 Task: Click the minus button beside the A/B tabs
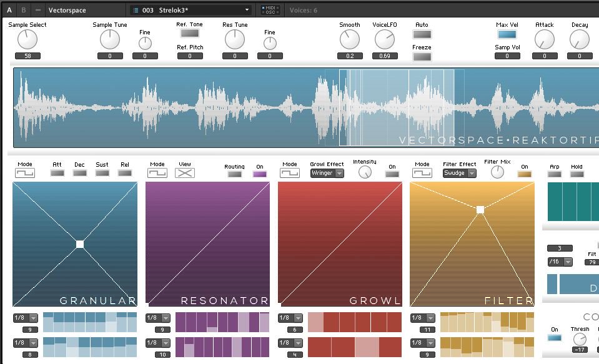(x=36, y=9)
